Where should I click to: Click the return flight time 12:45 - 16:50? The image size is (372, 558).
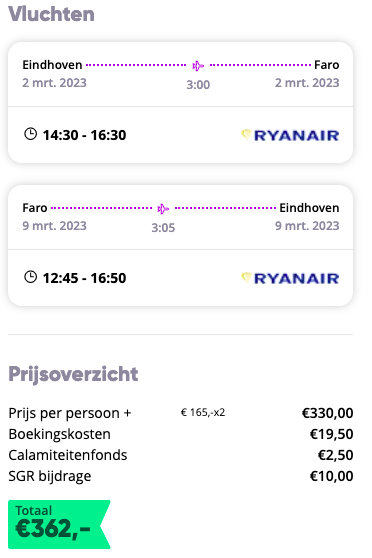(x=84, y=278)
